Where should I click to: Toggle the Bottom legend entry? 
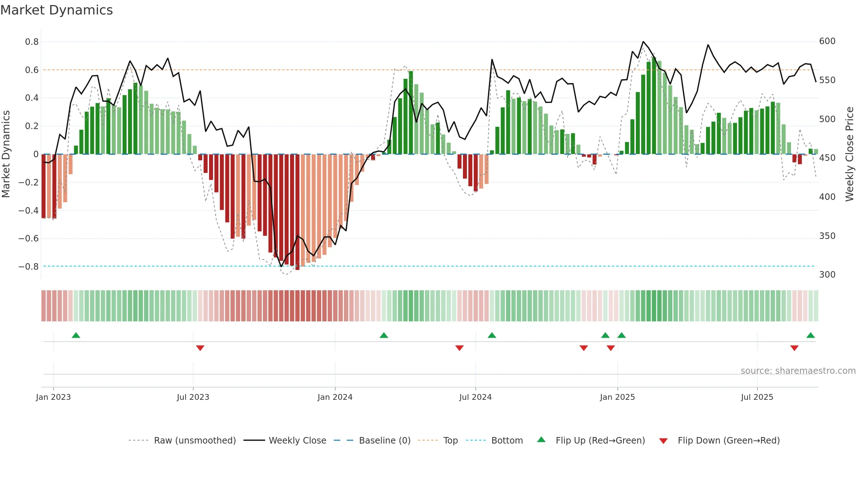tap(494, 440)
